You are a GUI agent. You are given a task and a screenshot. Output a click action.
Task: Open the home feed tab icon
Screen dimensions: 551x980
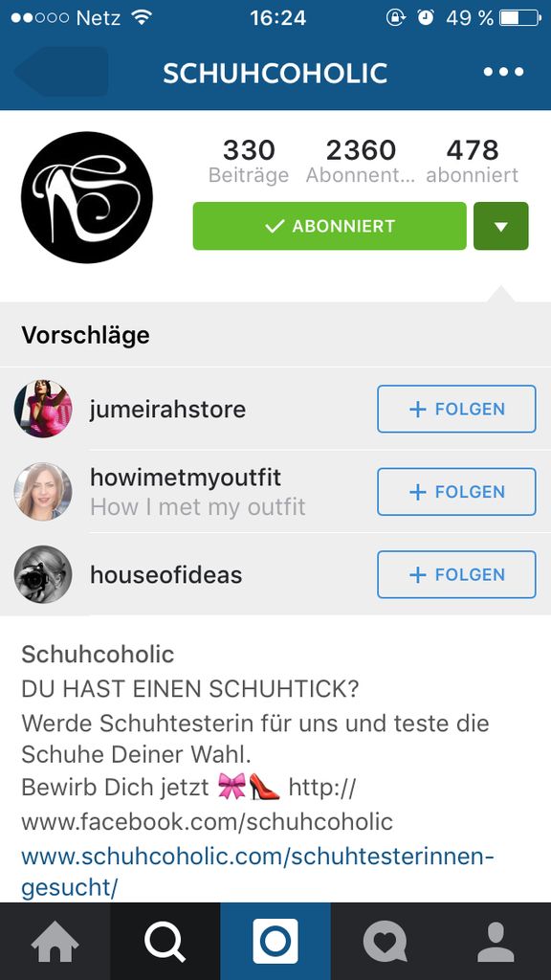coord(55,942)
